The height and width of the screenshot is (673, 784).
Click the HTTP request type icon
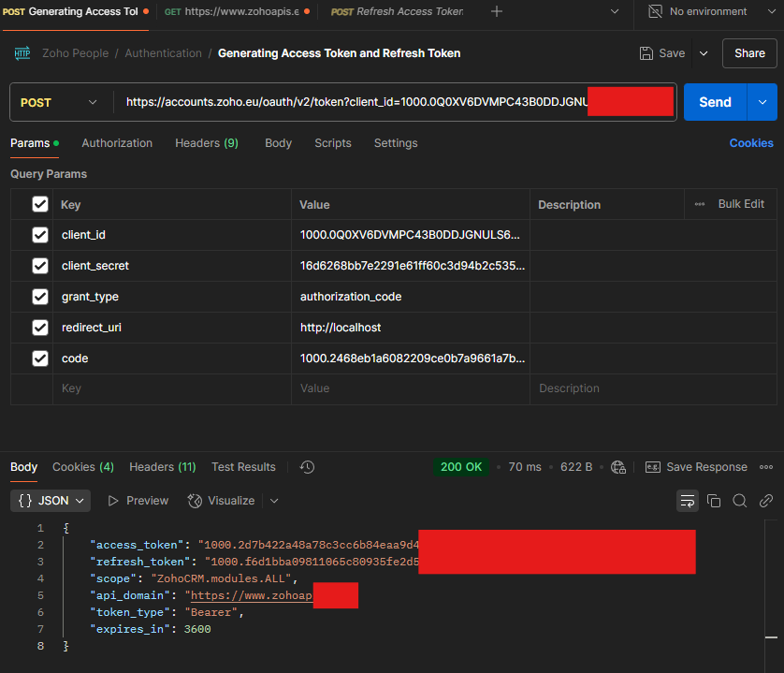(22, 53)
